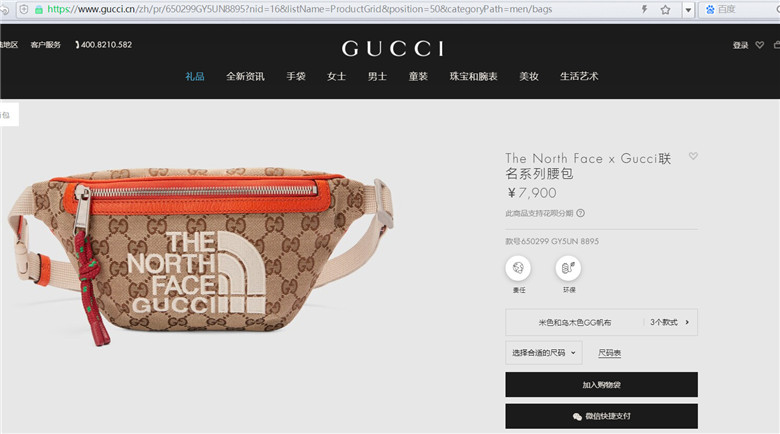Viewport: 780px width, 434px height.
Task: Add the waist bag to the wishlist (heart)
Action: 693,156
